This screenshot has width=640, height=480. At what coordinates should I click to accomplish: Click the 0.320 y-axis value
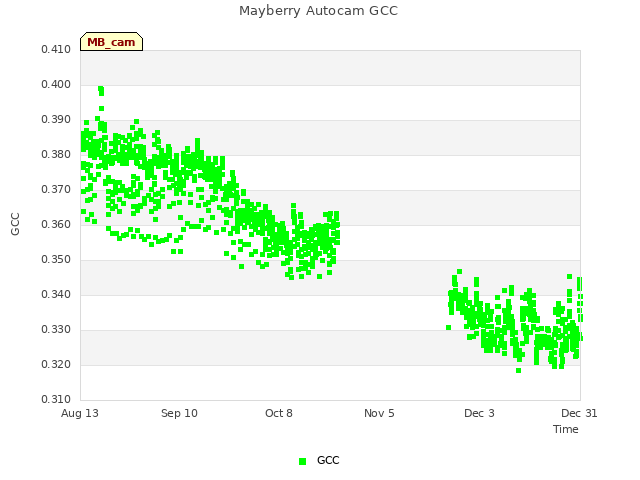(x=56, y=364)
